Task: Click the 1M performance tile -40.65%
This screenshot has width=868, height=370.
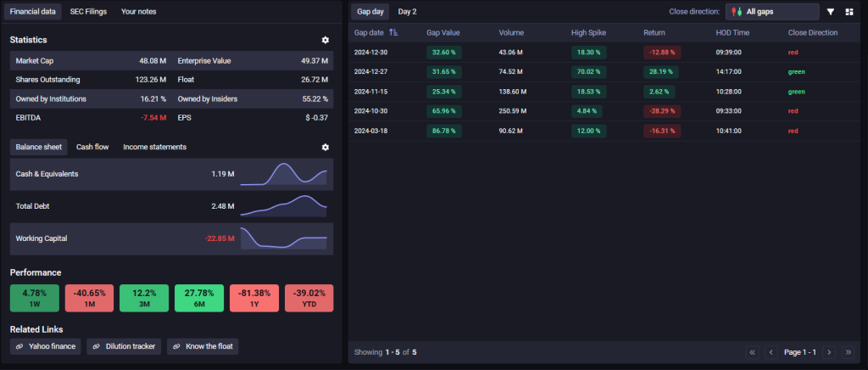Action: coord(89,299)
